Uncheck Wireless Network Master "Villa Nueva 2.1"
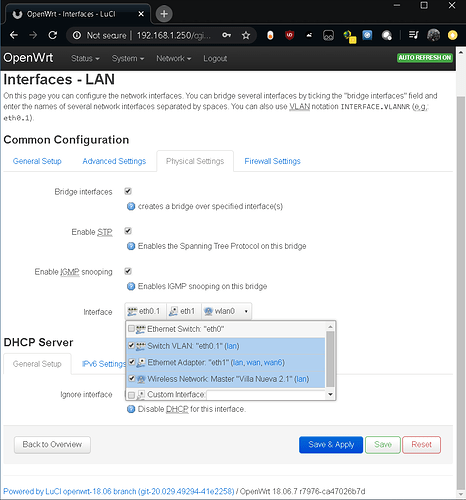 132,379
